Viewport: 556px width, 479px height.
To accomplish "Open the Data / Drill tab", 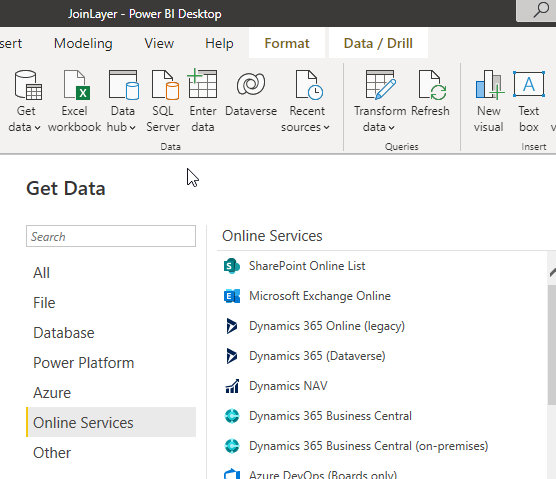I will 378,43.
